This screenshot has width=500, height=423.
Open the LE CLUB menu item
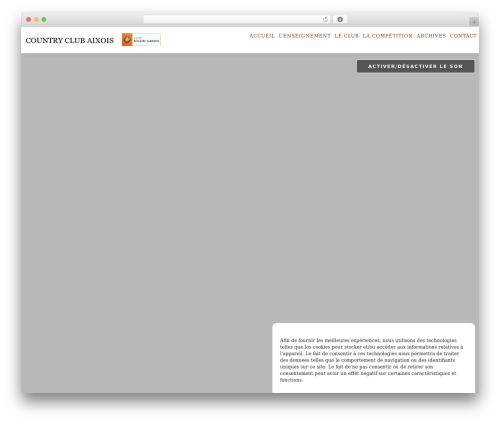click(x=347, y=36)
